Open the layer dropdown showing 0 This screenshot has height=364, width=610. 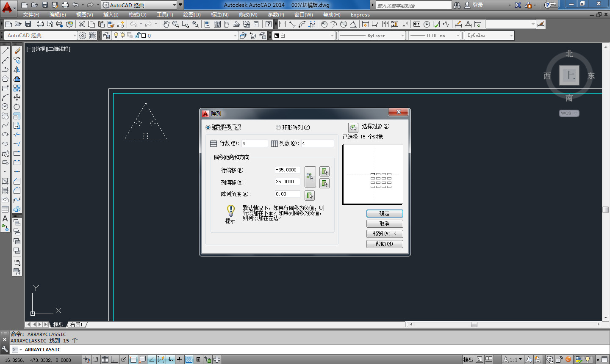(175, 36)
